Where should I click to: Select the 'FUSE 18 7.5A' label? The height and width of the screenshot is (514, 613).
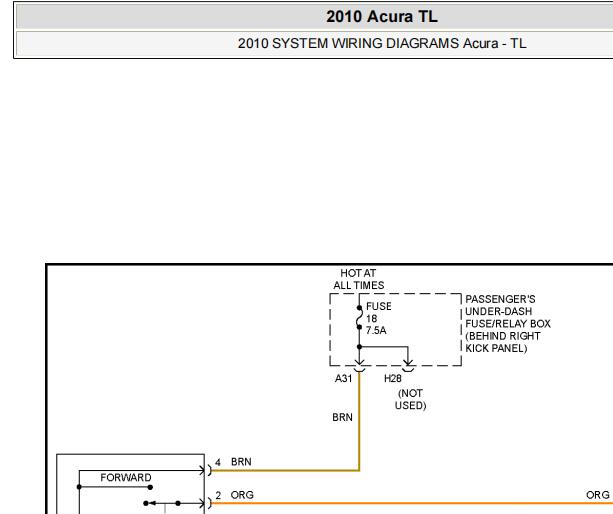pos(378,318)
